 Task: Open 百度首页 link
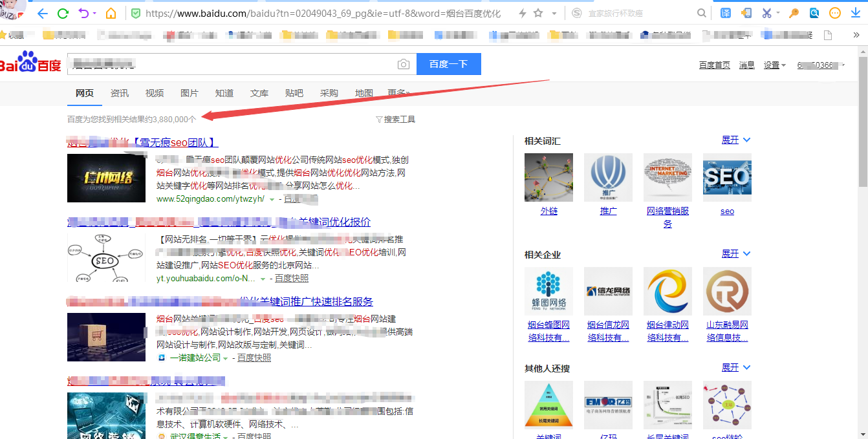tap(715, 65)
